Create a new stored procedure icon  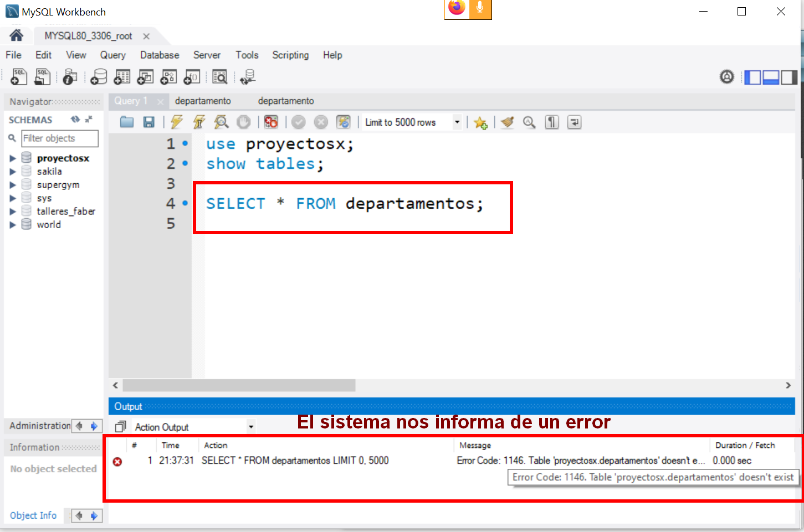(168, 77)
